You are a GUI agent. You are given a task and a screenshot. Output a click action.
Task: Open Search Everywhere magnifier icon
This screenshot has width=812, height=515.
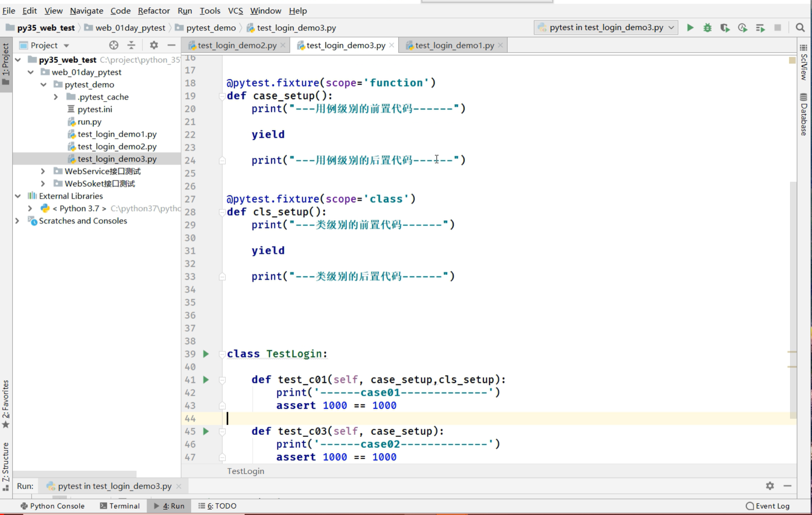800,28
